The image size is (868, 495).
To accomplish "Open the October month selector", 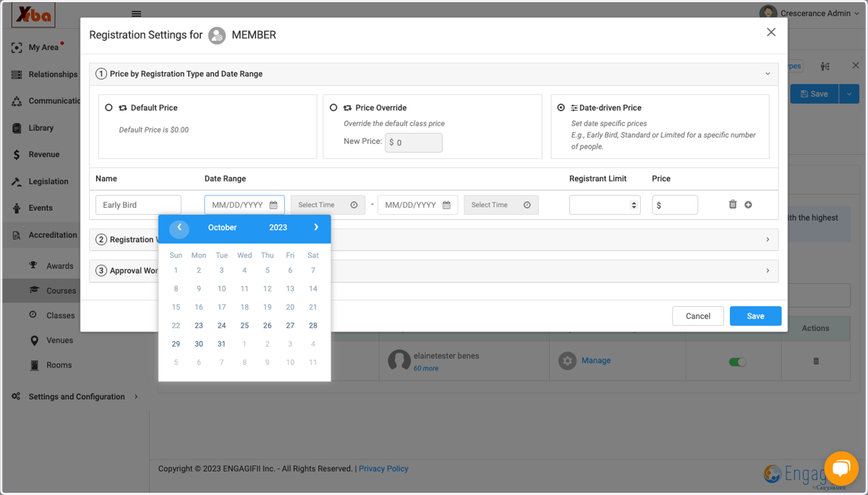I will click(222, 227).
